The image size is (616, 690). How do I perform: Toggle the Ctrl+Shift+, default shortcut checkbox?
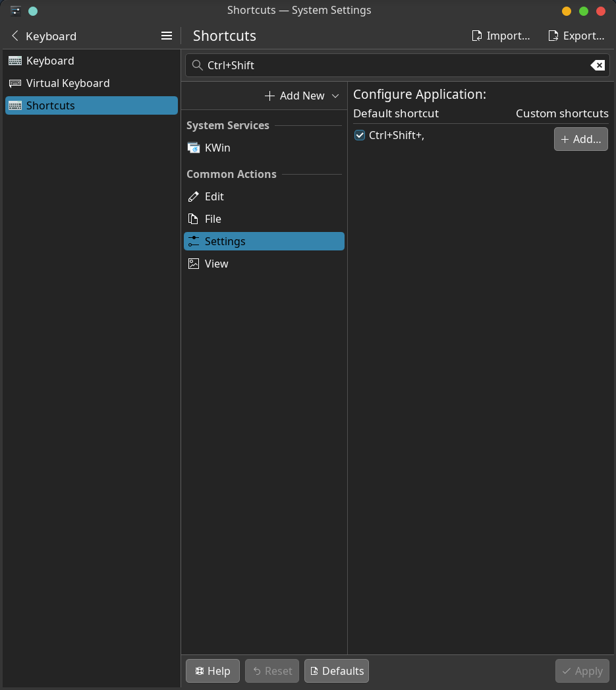pyautogui.click(x=360, y=135)
